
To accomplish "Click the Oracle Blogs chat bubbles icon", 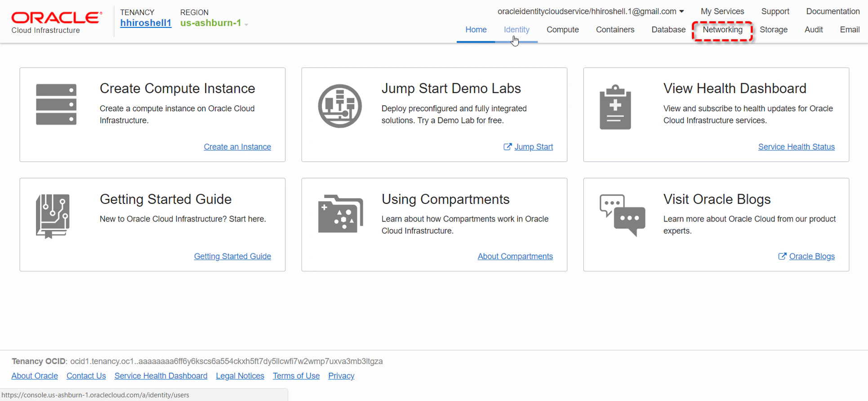I will 622,215.
